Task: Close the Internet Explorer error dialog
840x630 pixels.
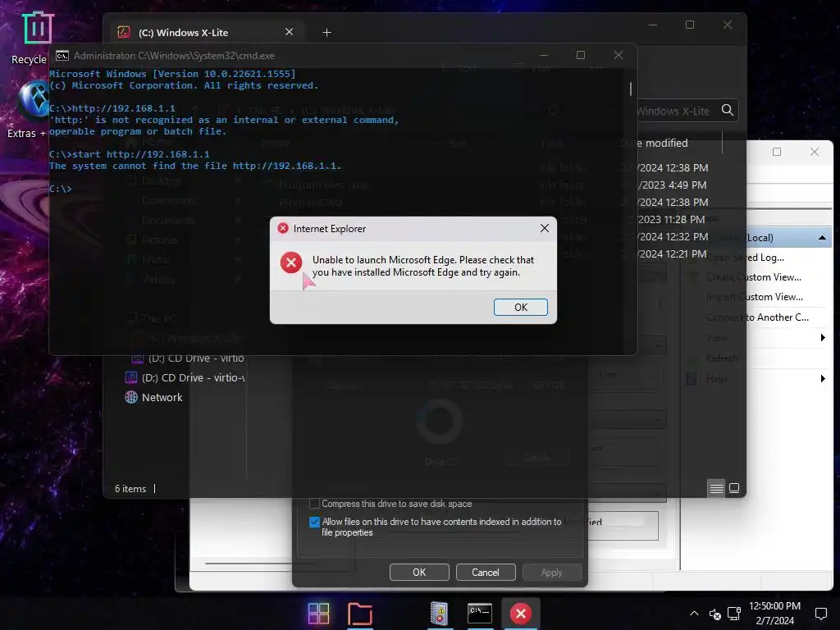Action: tap(545, 228)
